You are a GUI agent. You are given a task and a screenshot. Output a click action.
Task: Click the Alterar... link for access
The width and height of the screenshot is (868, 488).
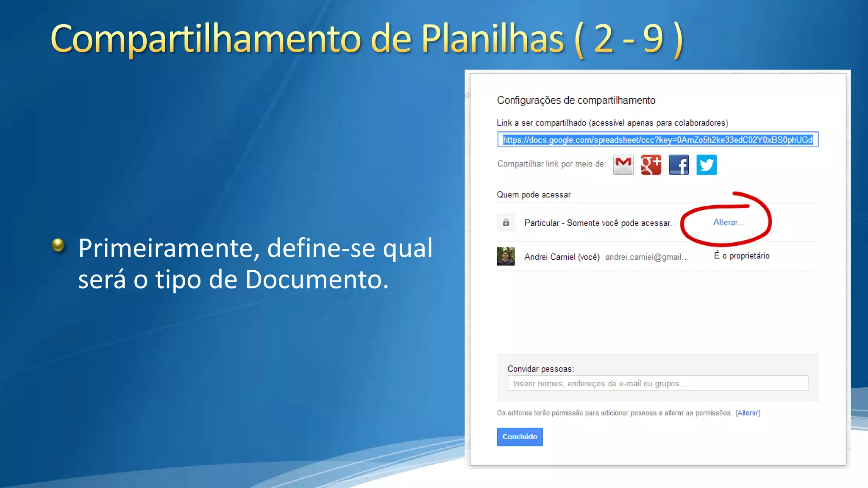tap(729, 222)
